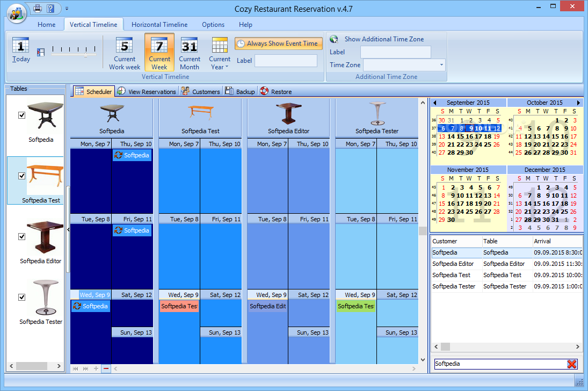Open Softpedia event on Thu, Sep 10
The height and width of the screenshot is (391, 588).
pos(132,155)
